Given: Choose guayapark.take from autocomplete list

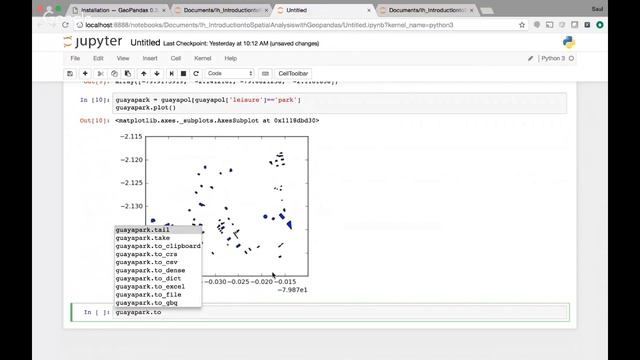Looking at the screenshot, I should [x=158, y=238].
